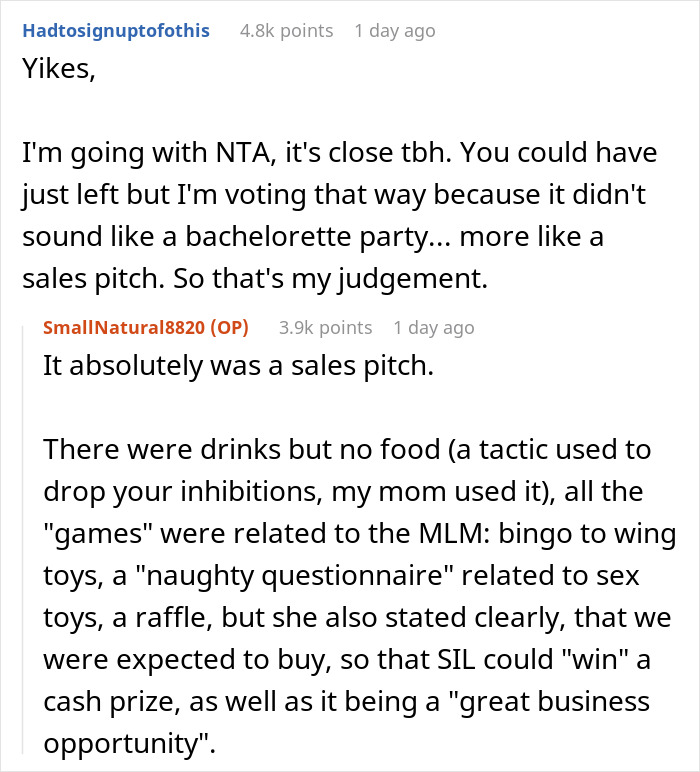Click the top comment's "1 day ago" timestamp
Image resolution: width=700 pixels, height=772 pixels.
click(x=394, y=30)
